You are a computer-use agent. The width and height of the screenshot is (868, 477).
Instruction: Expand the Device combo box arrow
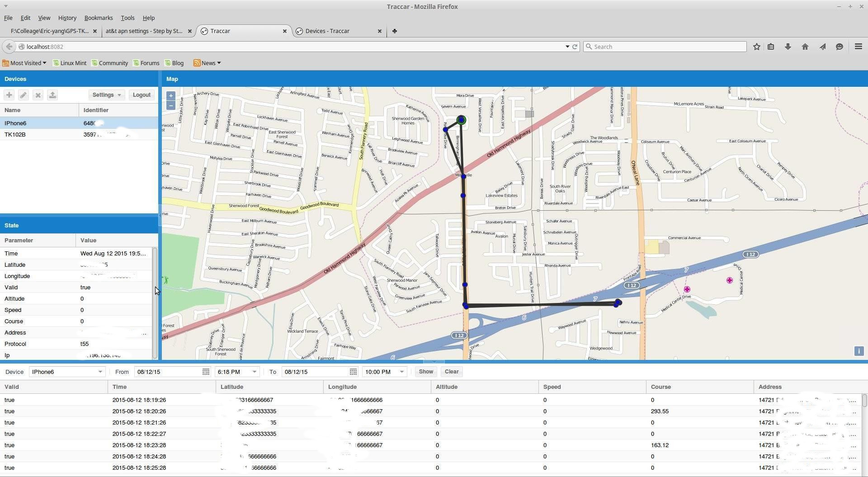(x=100, y=372)
